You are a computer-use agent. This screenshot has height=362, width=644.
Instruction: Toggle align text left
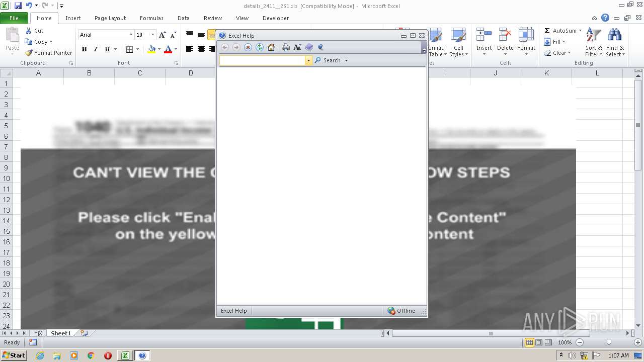pos(190,49)
